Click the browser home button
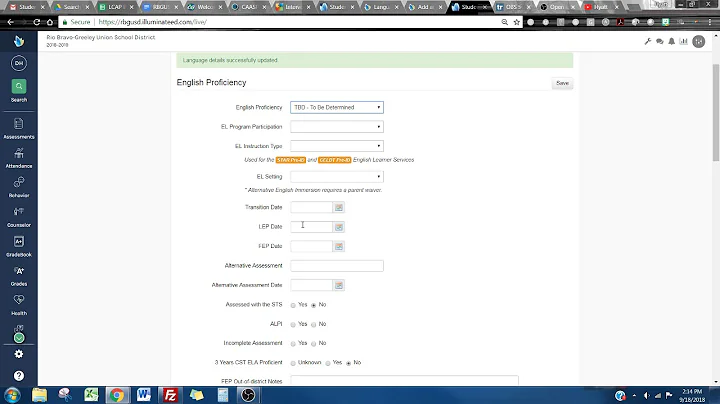This screenshot has width=720, height=404. pos(50,22)
